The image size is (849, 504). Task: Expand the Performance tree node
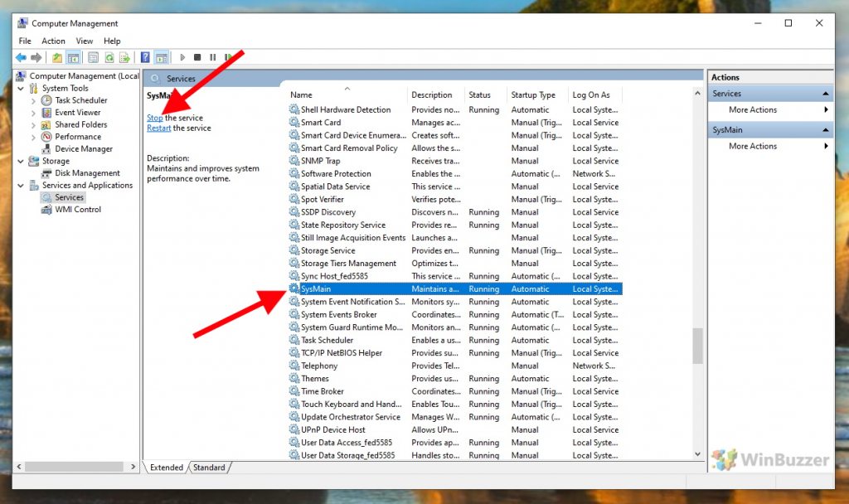click(33, 137)
